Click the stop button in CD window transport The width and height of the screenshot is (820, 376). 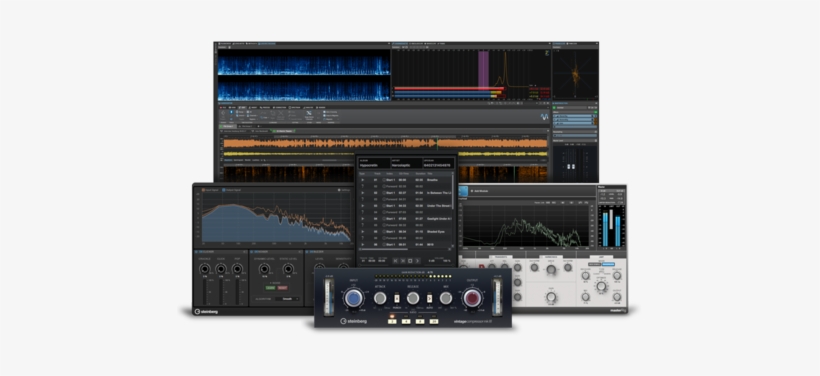410,260
